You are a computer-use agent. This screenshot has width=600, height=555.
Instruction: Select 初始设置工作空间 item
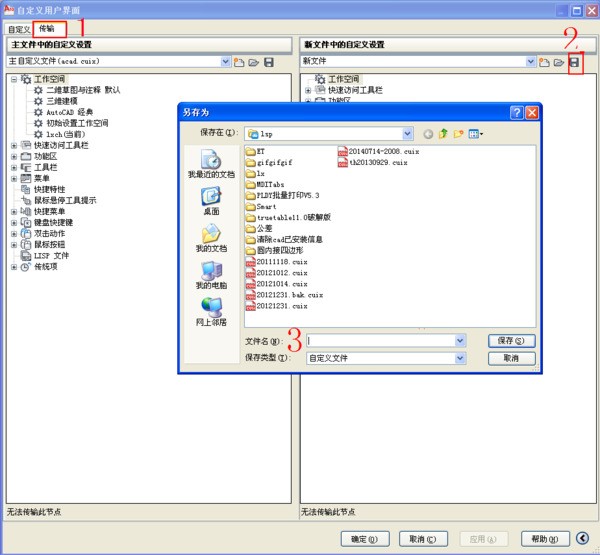(x=77, y=123)
